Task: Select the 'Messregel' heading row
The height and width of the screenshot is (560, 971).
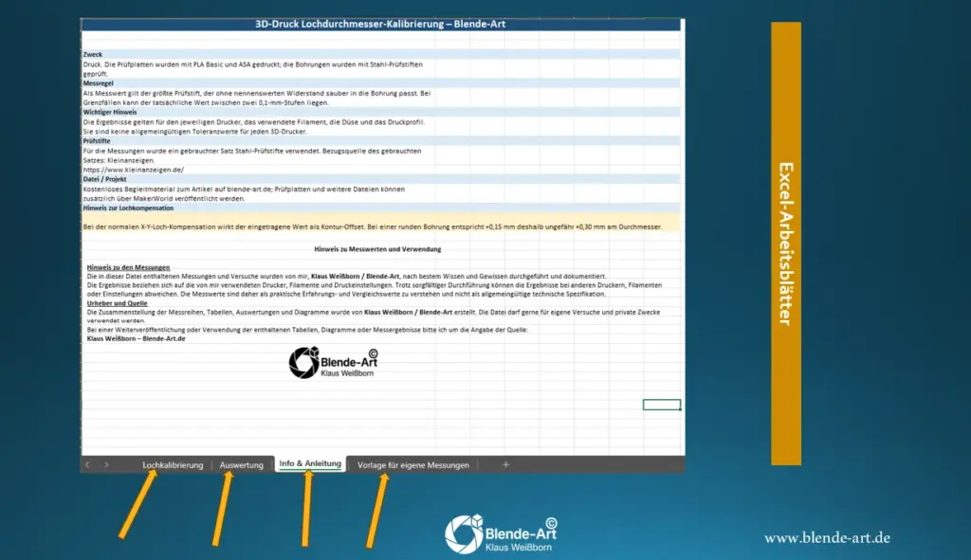Action: click(381, 83)
